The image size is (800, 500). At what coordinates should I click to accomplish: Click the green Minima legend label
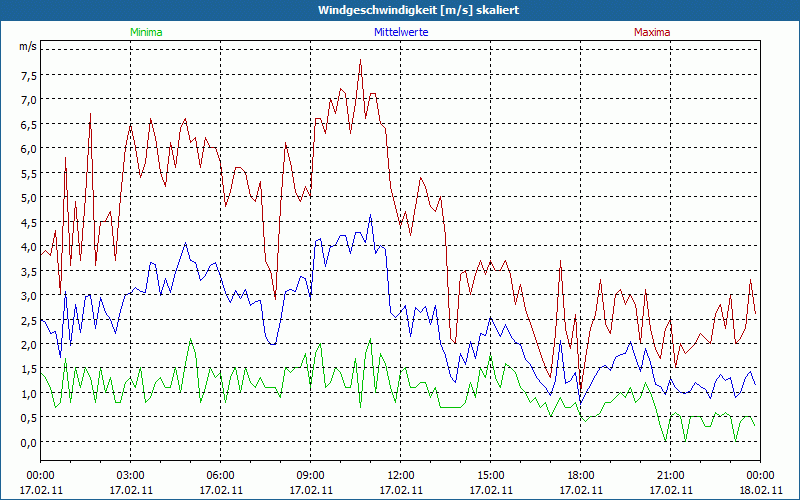coord(146,32)
